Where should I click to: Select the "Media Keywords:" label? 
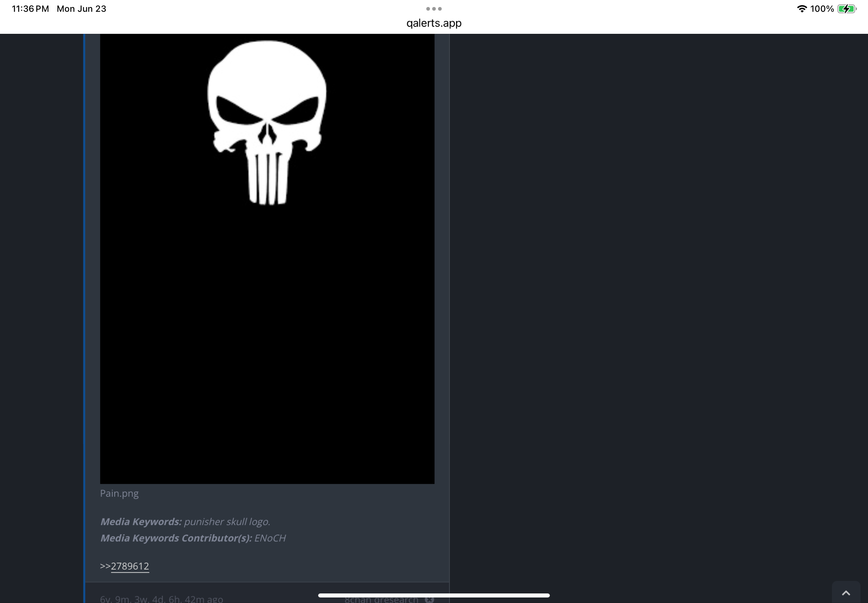141,522
